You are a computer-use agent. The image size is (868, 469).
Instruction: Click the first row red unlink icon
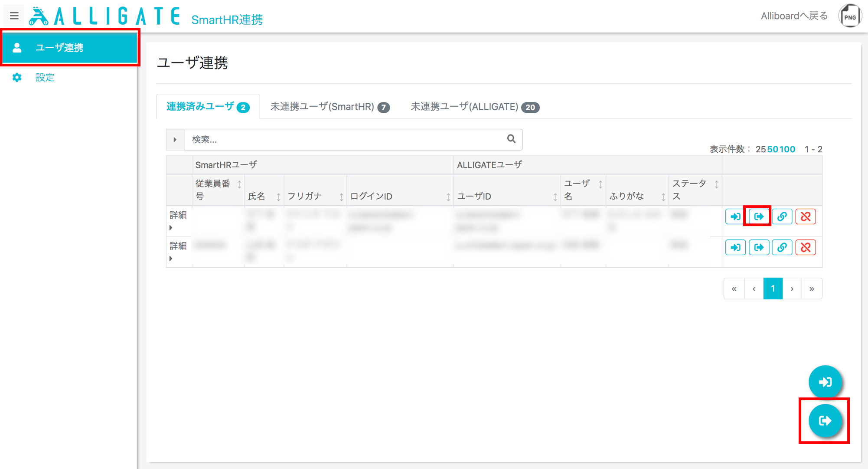point(806,216)
